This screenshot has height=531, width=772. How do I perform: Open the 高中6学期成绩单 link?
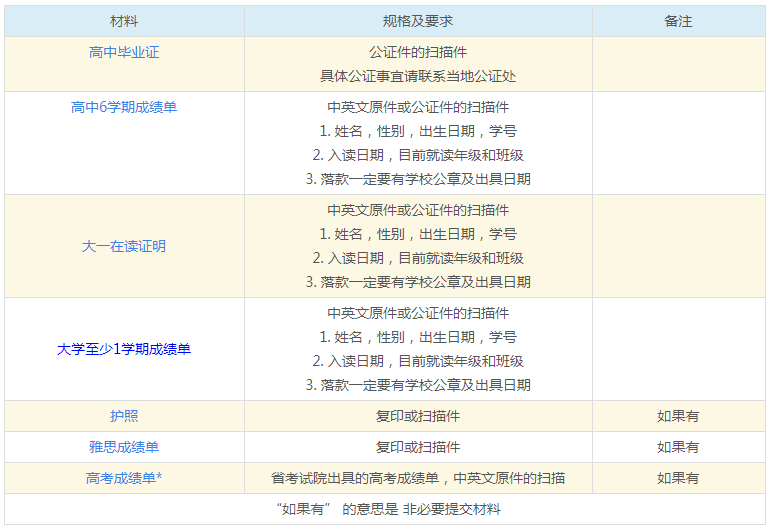click(124, 107)
